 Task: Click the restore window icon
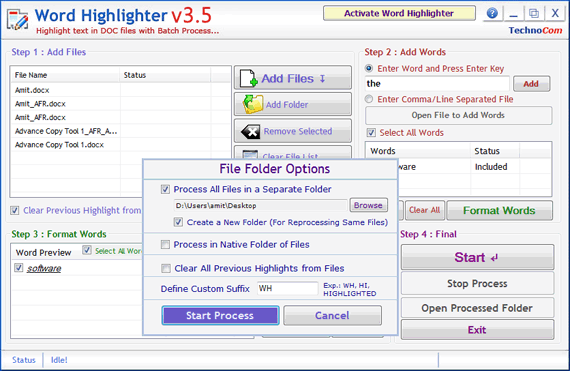pos(534,14)
